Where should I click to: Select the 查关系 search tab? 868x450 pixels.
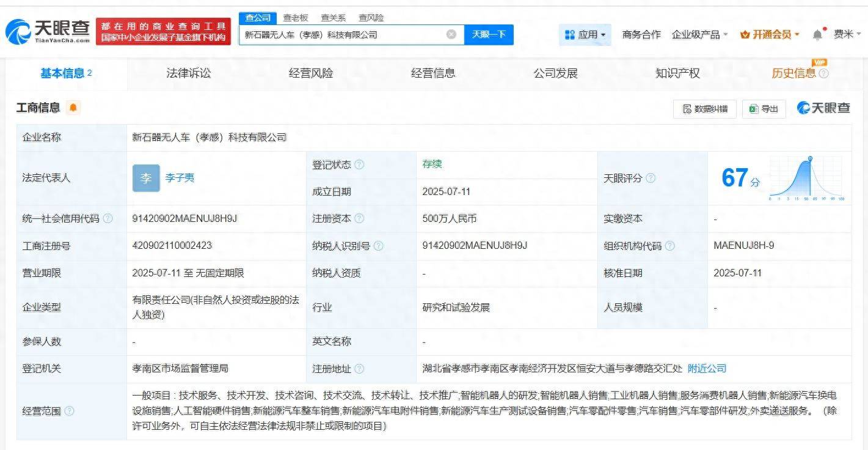[333, 18]
